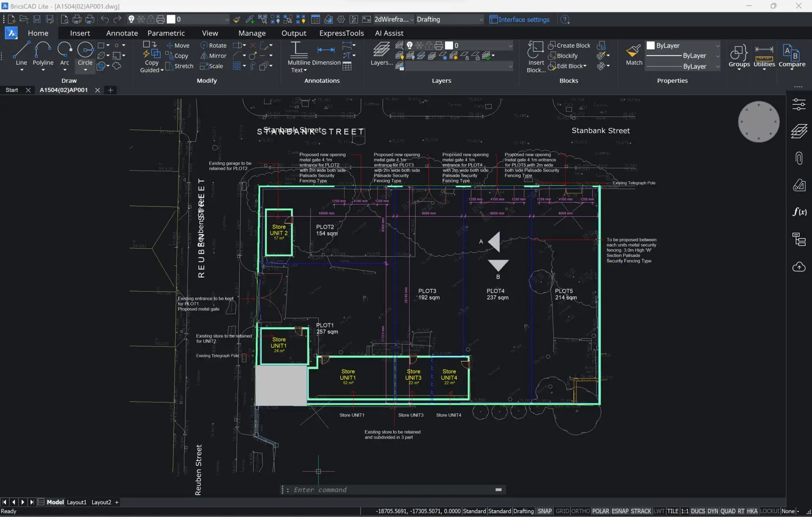Toggle SNAP in status bar
The height and width of the screenshot is (517, 812).
click(544, 511)
